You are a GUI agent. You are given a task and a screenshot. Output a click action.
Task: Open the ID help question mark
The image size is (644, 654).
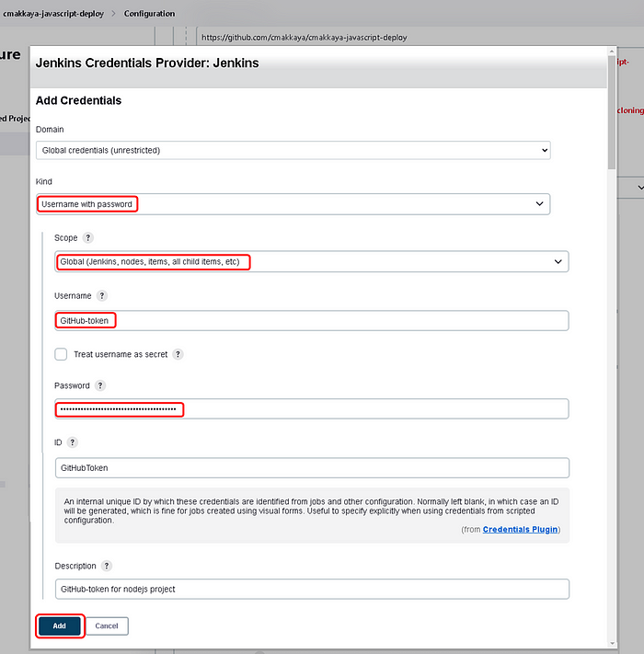[72, 442]
